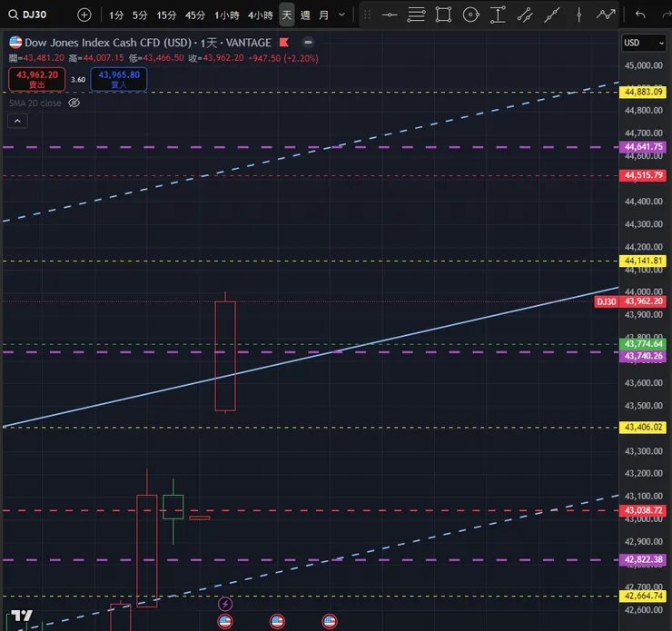Click the Dow Jones Index Cash CFD title
Viewport: 672px width, 631px height.
[108, 43]
